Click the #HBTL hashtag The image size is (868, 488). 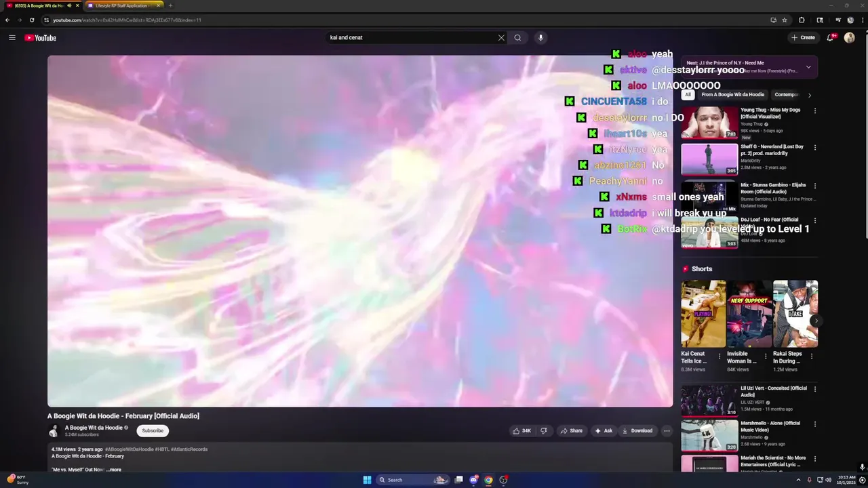click(x=161, y=449)
